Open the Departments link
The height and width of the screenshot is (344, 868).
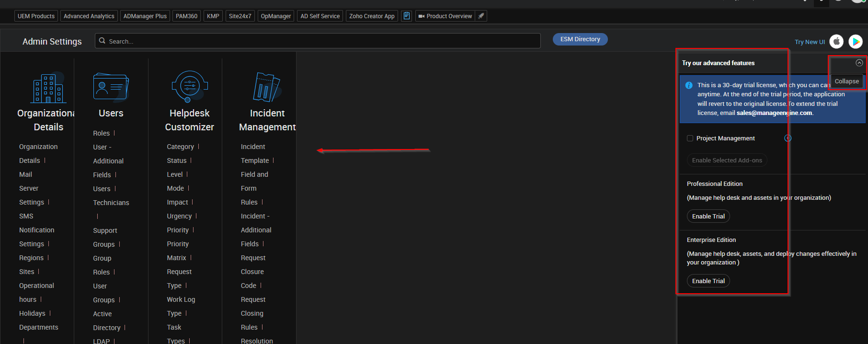click(x=39, y=327)
